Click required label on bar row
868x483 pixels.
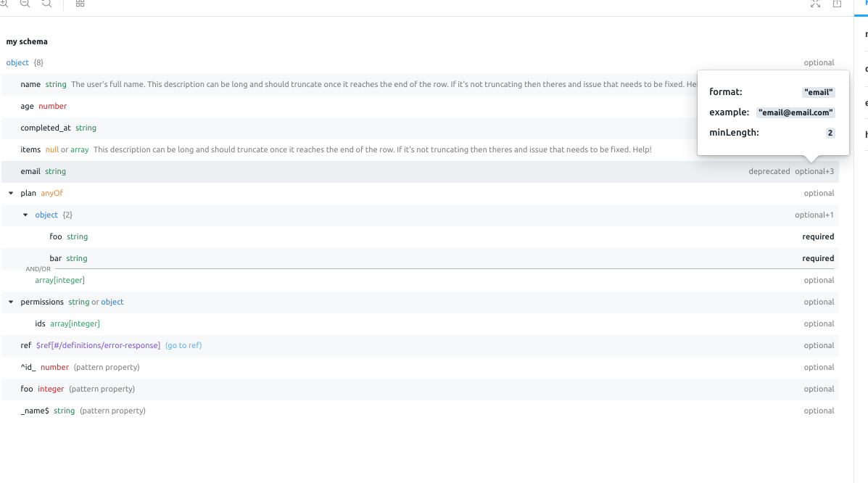pyautogui.click(x=818, y=259)
